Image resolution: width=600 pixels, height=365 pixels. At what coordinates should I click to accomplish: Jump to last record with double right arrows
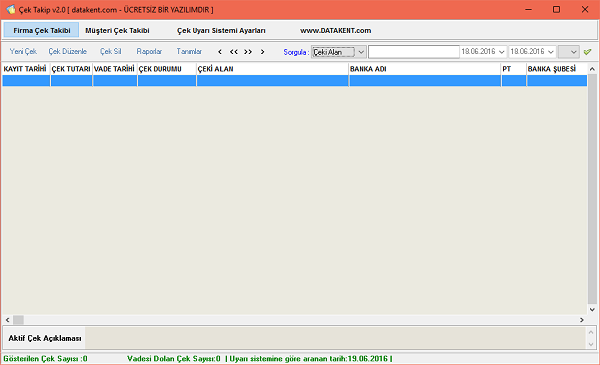(248, 52)
